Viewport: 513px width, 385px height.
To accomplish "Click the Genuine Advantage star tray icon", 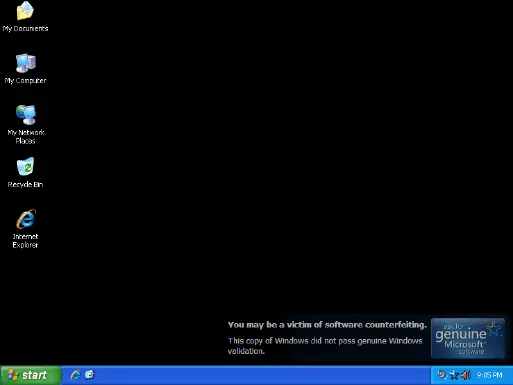I will click(x=454, y=375).
